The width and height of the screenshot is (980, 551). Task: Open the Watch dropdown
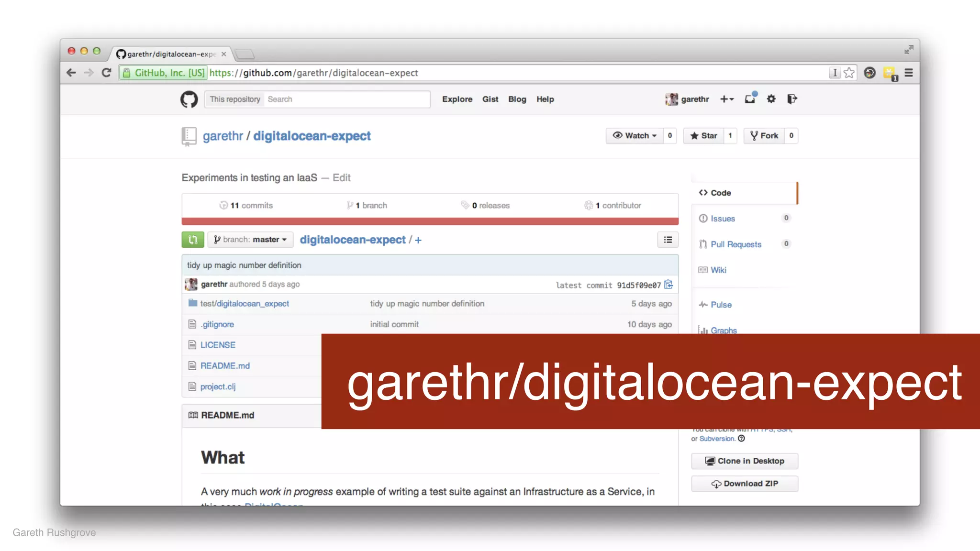coord(635,136)
